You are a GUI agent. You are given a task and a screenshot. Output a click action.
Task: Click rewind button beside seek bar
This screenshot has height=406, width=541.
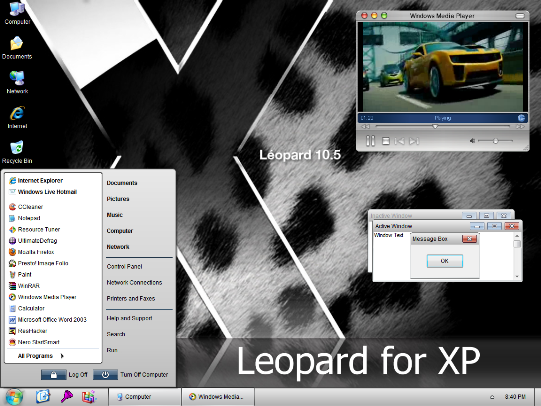[365, 127]
